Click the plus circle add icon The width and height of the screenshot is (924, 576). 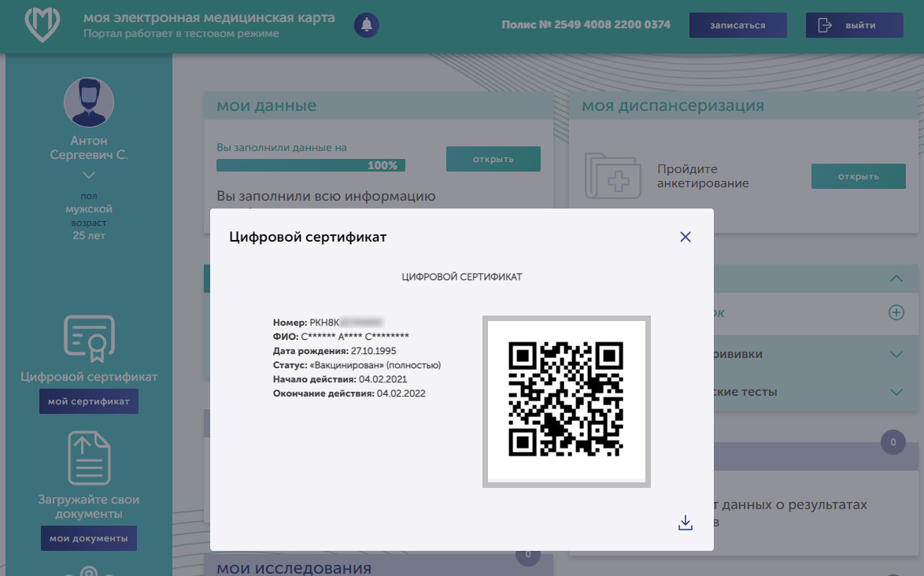click(x=896, y=312)
